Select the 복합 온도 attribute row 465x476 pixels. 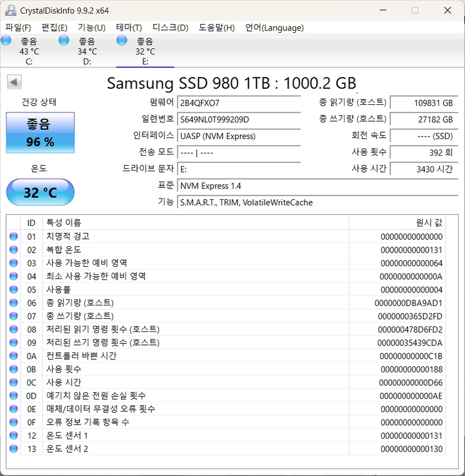(x=226, y=249)
